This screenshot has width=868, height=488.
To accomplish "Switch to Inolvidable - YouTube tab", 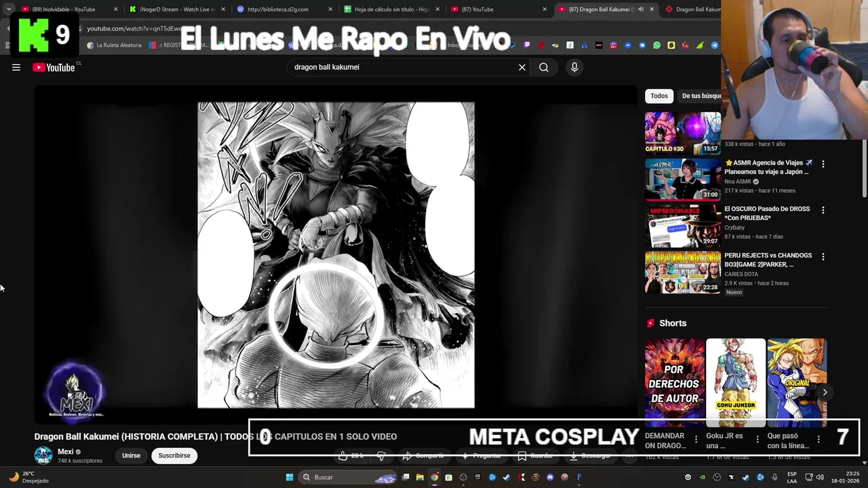I will pyautogui.click(x=65, y=9).
